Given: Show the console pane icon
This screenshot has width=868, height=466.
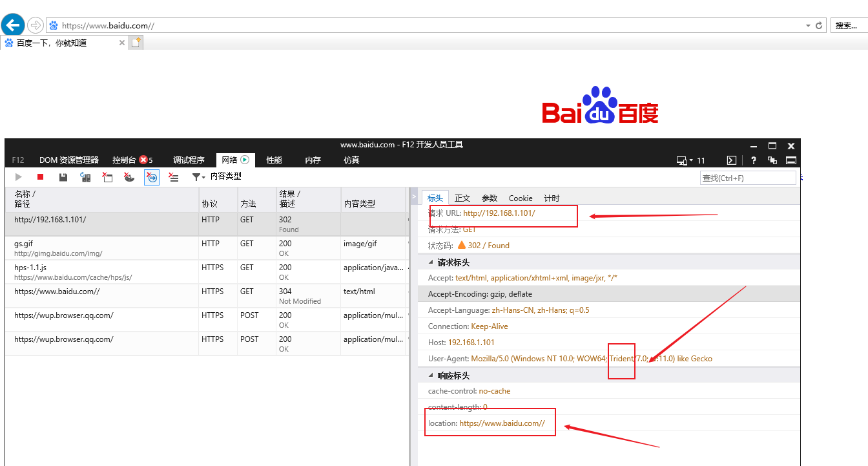Looking at the screenshot, I should click(732, 160).
